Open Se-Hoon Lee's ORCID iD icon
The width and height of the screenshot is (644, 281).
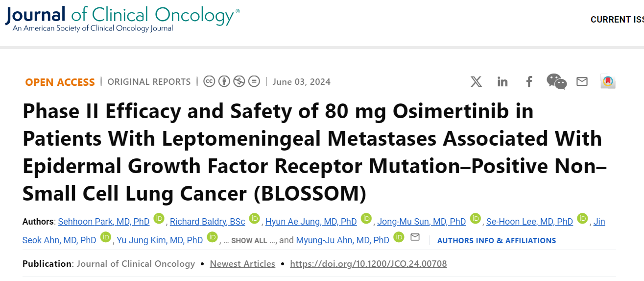[x=582, y=218]
